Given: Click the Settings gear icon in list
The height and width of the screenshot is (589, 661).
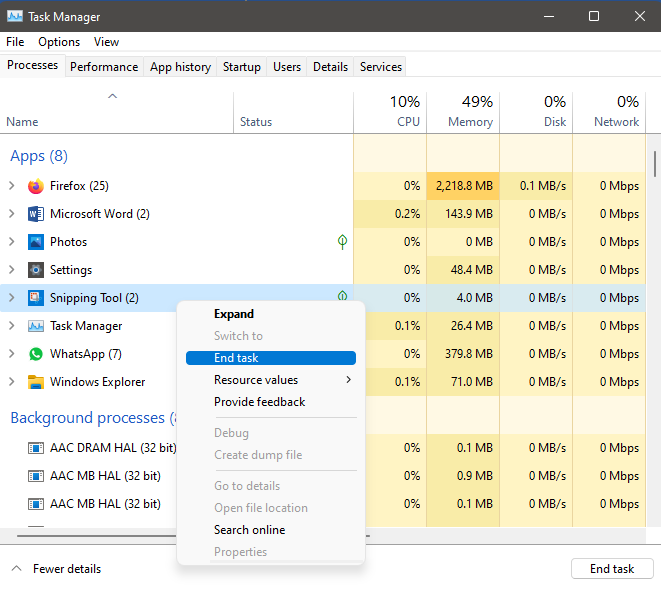Looking at the screenshot, I should [36, 270].
